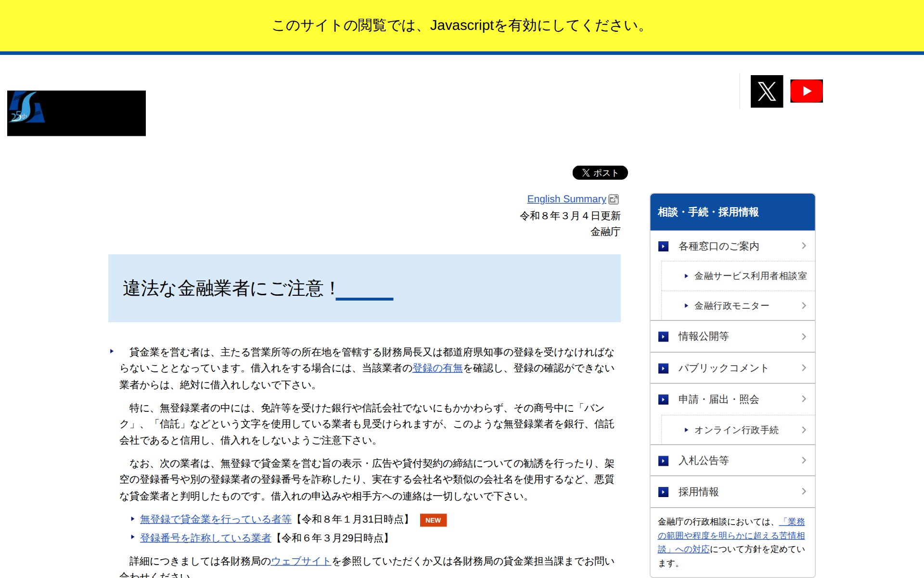
Task: Click chevron on 入札公告等 row
Action: coord(804,460)
